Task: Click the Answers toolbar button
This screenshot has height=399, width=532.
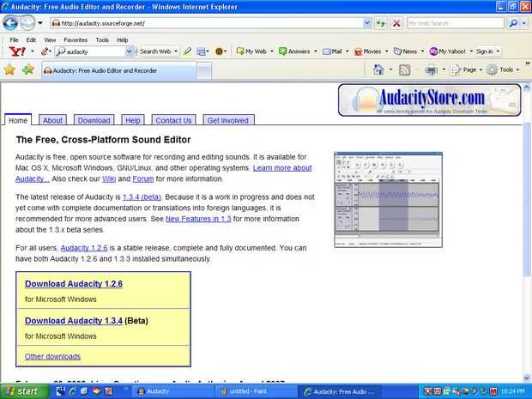Action: (x=294, y=51)
